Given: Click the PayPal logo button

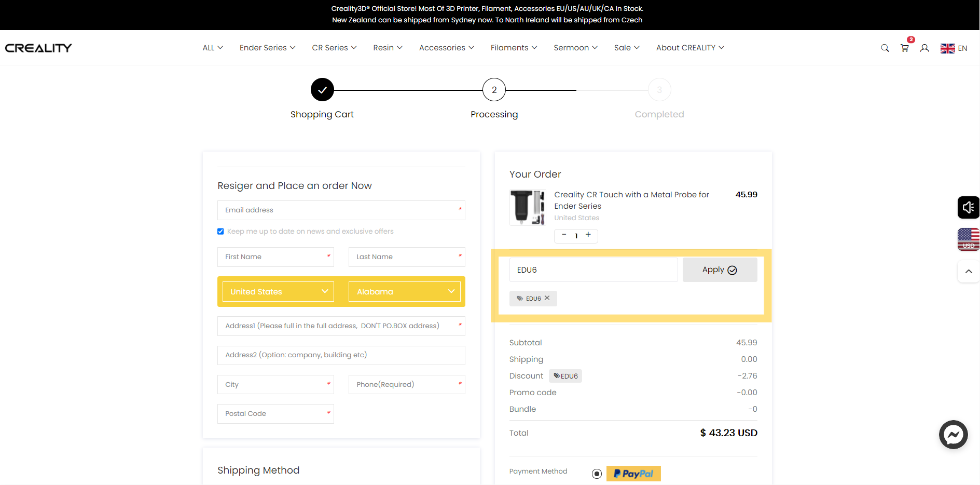Looking at the screenshot, I should pos(633,474).
